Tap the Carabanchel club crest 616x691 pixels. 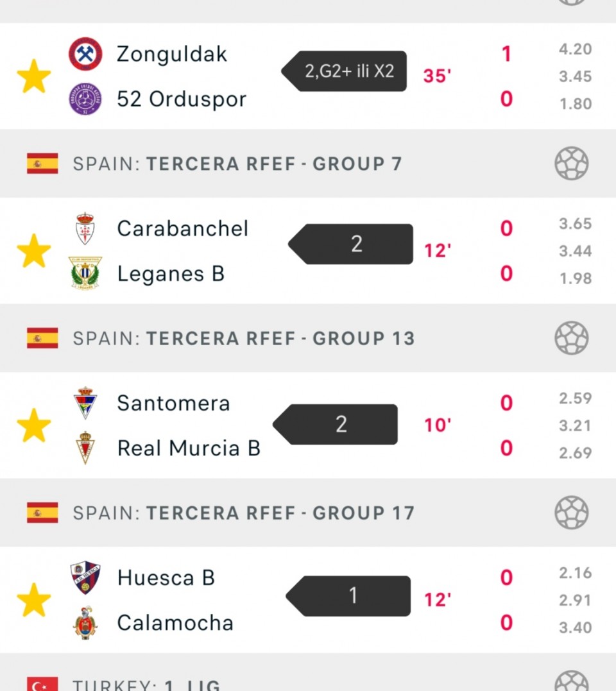click(x=85, y=228)
